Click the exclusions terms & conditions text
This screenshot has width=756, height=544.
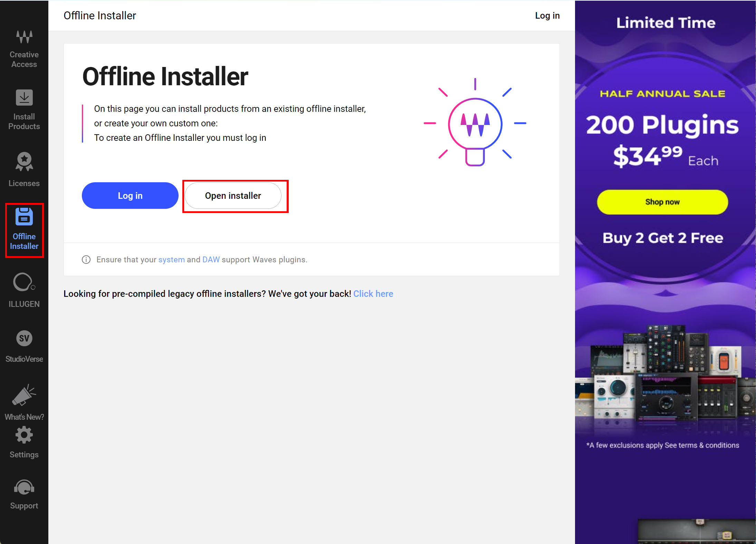tap(662, 445)
